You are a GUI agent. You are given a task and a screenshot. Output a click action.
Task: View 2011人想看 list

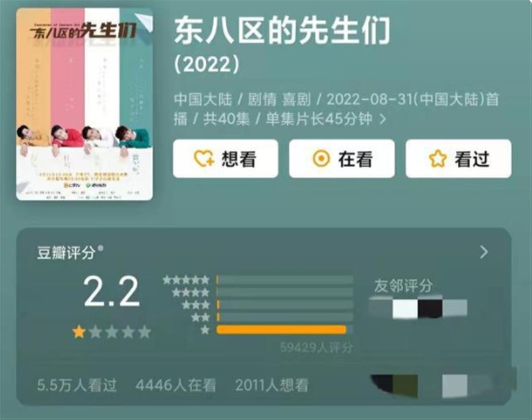coord(272,385)
